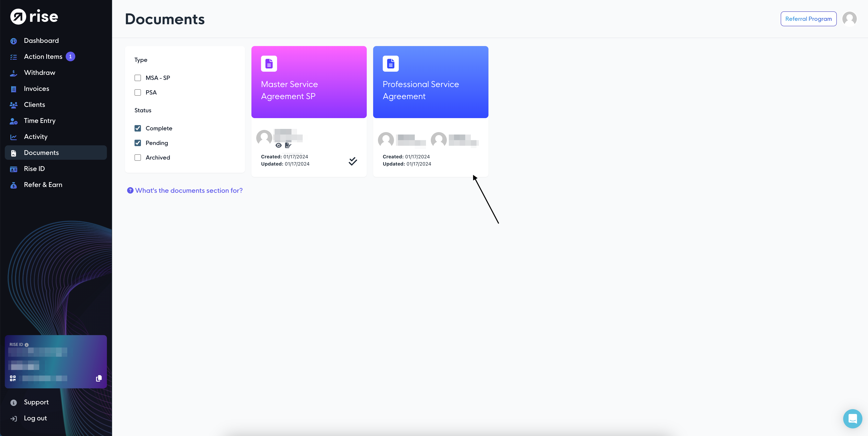Open the profile avatar menu top right
Viewport: 868px width, 436px height.
coord(849,19)
